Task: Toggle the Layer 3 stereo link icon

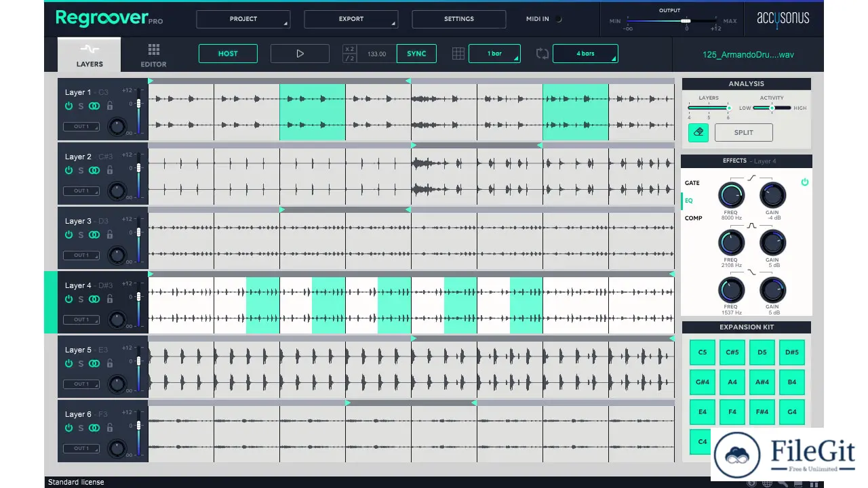Action: point(94,235)
